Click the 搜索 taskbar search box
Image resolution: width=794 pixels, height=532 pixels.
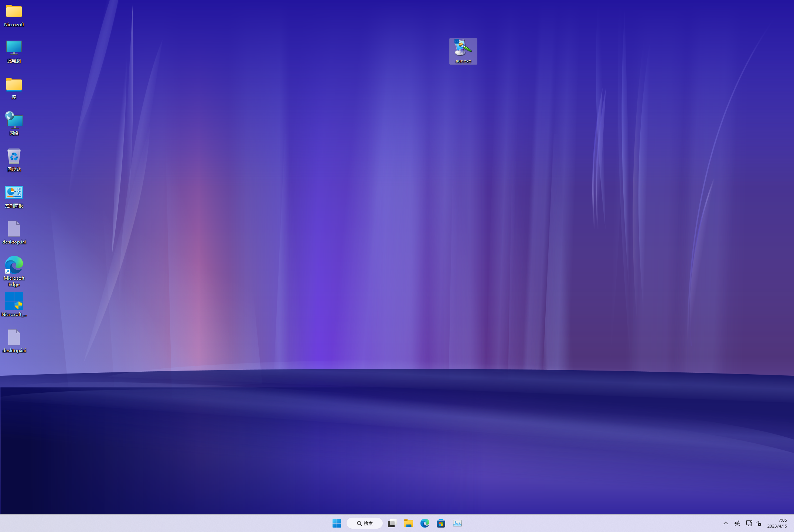(x=365, y=523)
